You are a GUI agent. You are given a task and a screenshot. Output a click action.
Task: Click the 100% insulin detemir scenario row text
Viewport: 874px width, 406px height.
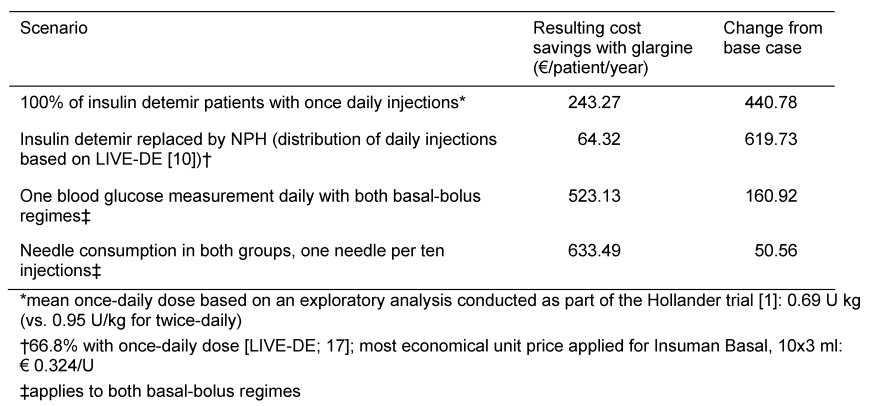click(x=241, y=102)
